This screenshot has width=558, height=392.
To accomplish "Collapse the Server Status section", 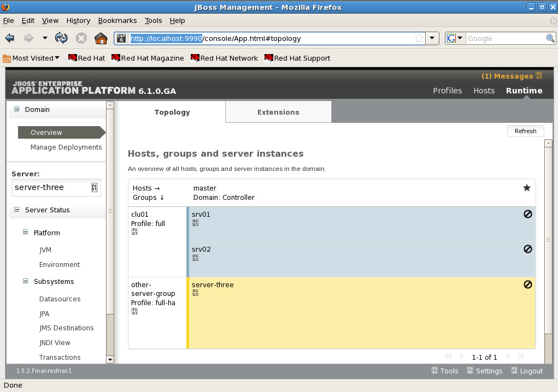I will (x=17, y=209).
